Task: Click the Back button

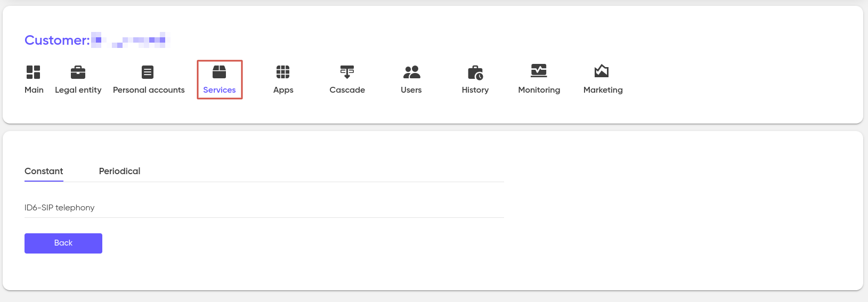Action: [63, 243]
